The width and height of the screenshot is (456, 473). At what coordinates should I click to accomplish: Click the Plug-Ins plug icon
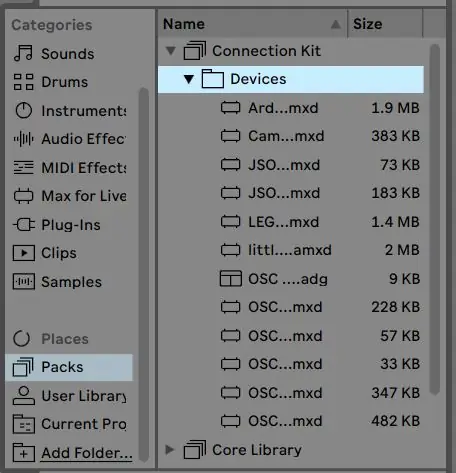coord(23,225)
